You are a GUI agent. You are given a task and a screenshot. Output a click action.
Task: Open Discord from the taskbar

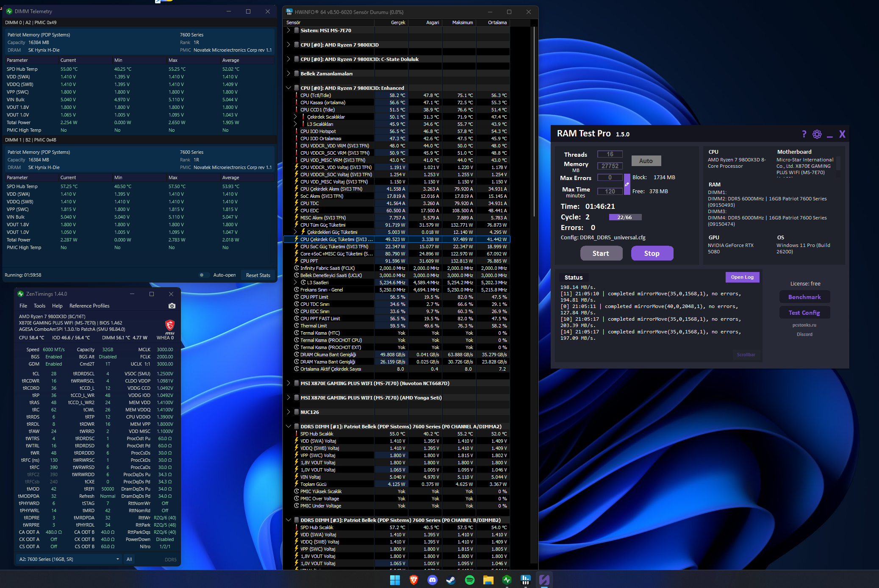(x=433, y=580)
